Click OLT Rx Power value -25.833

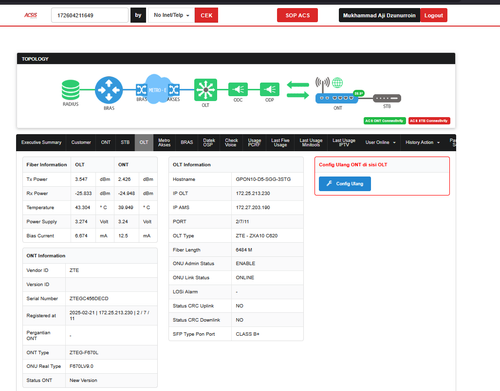tap(83, 193)
